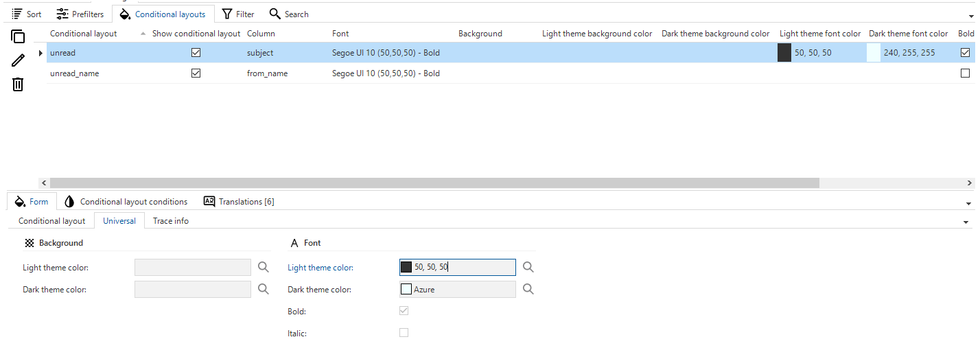The height and width of the screenshot is (348, 980).
Task: Click the copy conditional layout icon
Action: pyautogui.click(x=18, y=37)
